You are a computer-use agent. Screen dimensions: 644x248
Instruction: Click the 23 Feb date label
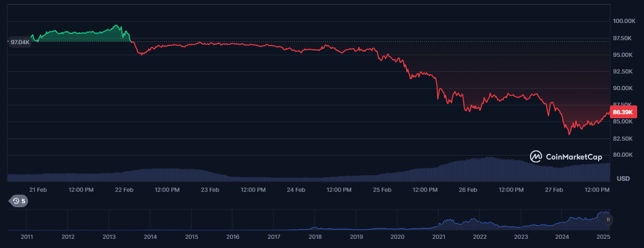tap(210, 189)
